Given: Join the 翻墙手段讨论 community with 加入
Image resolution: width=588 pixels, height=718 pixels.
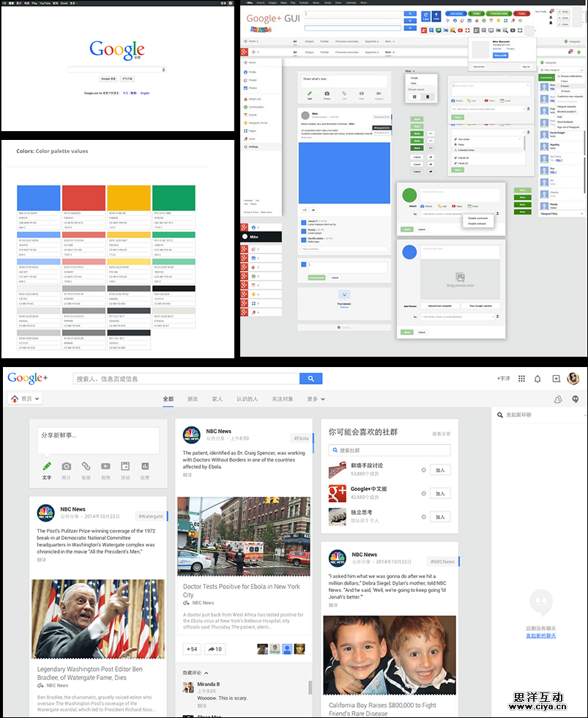Looking at the screenshot, I should pyautogui.click(x=440, y=470).
